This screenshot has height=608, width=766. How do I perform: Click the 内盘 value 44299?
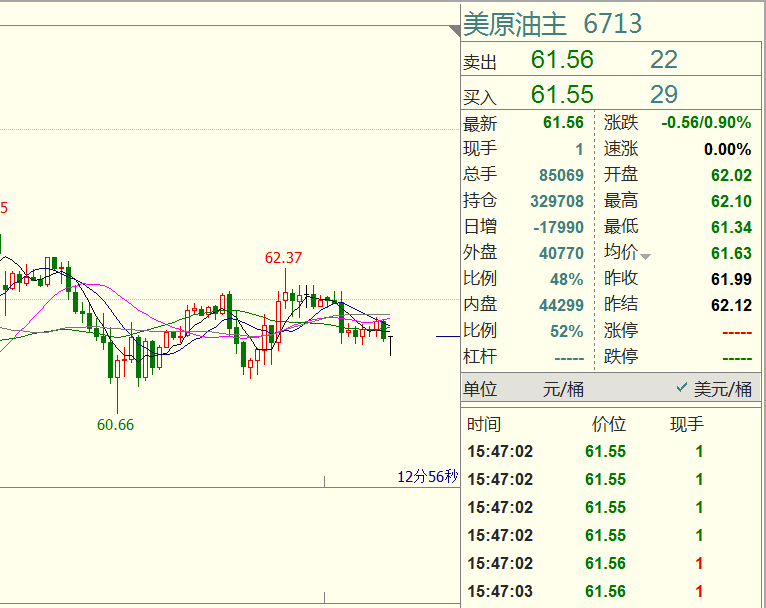click(x=561, y=305)
